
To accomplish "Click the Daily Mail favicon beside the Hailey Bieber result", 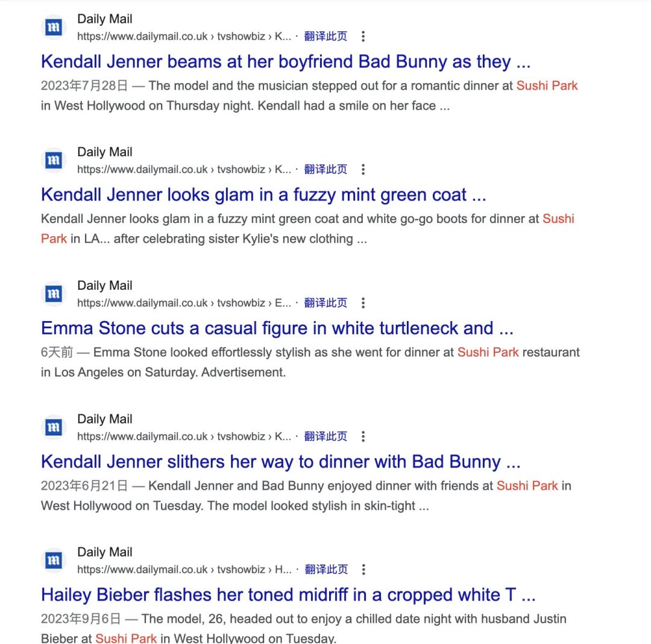I will pyautogui.click(x=54, y=561).
